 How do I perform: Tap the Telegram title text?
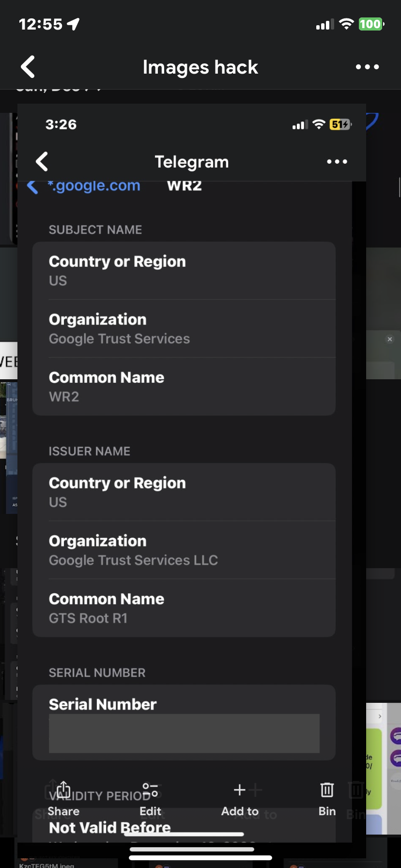(x=192, y=162)
